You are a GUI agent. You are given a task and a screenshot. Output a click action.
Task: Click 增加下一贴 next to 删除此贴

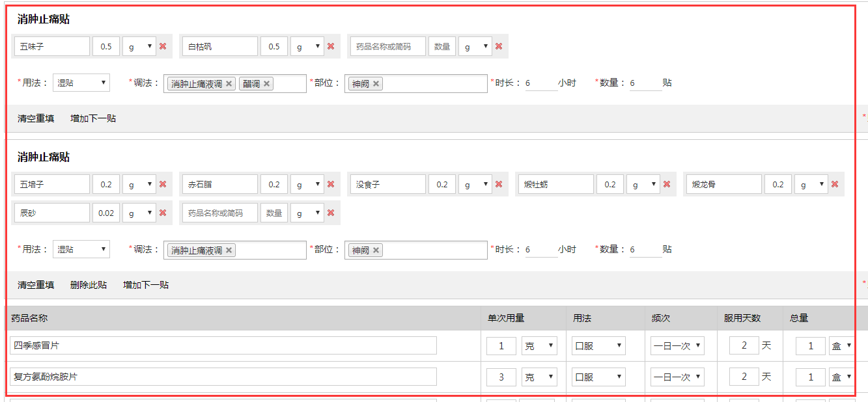[x=146, y=285]
